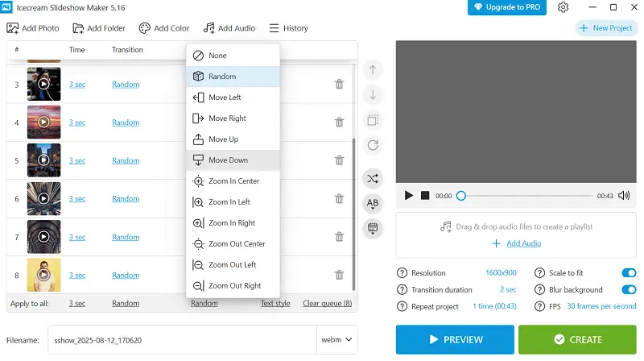Toggle the Scale to fit switch
The width and height of the screenshot is (644, 361).
tap(629, 273)
